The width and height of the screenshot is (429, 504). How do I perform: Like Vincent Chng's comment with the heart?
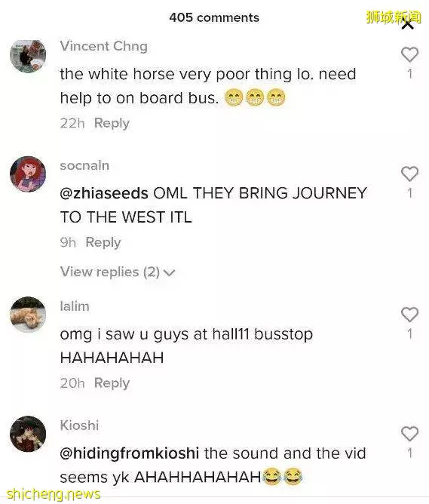[x=409, y=54]
